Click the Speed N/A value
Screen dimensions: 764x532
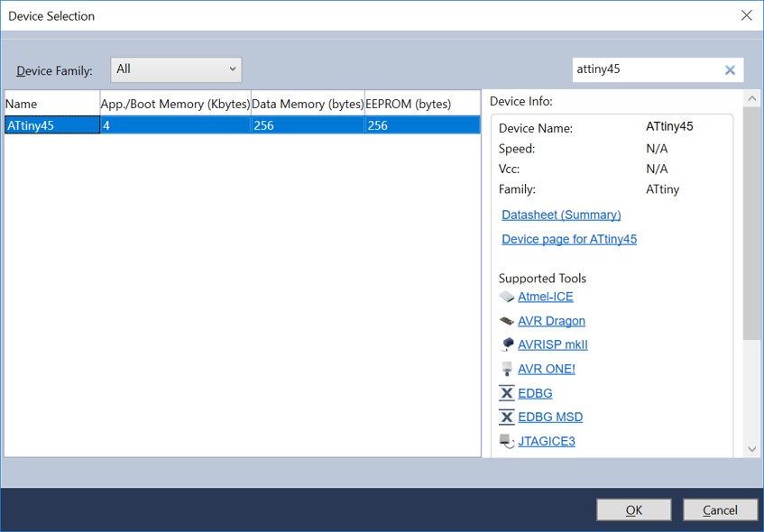tap(657, 149)
